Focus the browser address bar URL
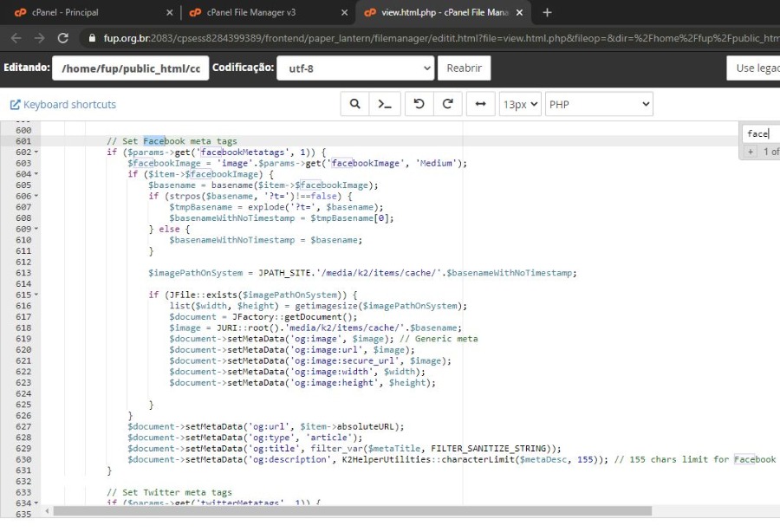 click(x=441, y=38)
